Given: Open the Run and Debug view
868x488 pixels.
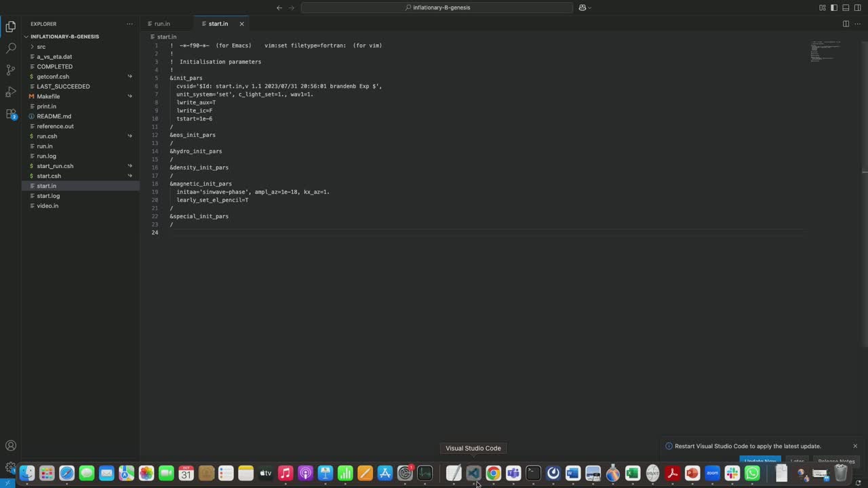Looking at the screenshot, I should 11,91.
